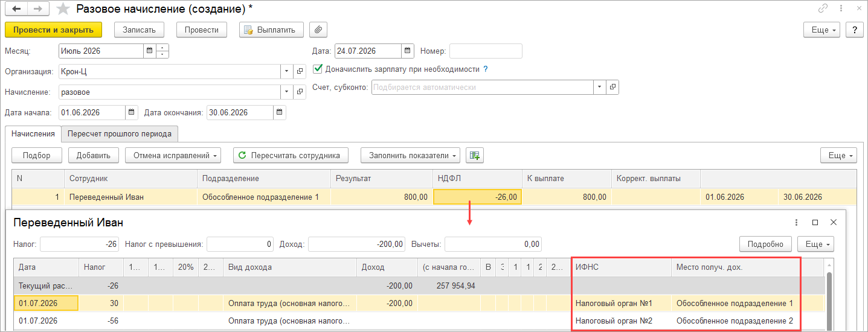Add document to favorites with star icon
Viewport: 868px width, 332px height.
[x=62, y=9]
